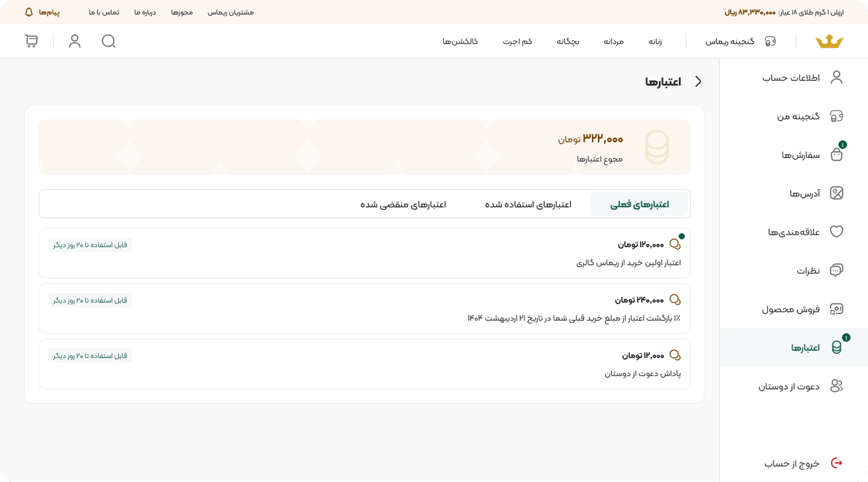Viewport: 868px width, 482px height.
Task: Open the مشتریان ریماس link
Action: click(x=231, y=12)
